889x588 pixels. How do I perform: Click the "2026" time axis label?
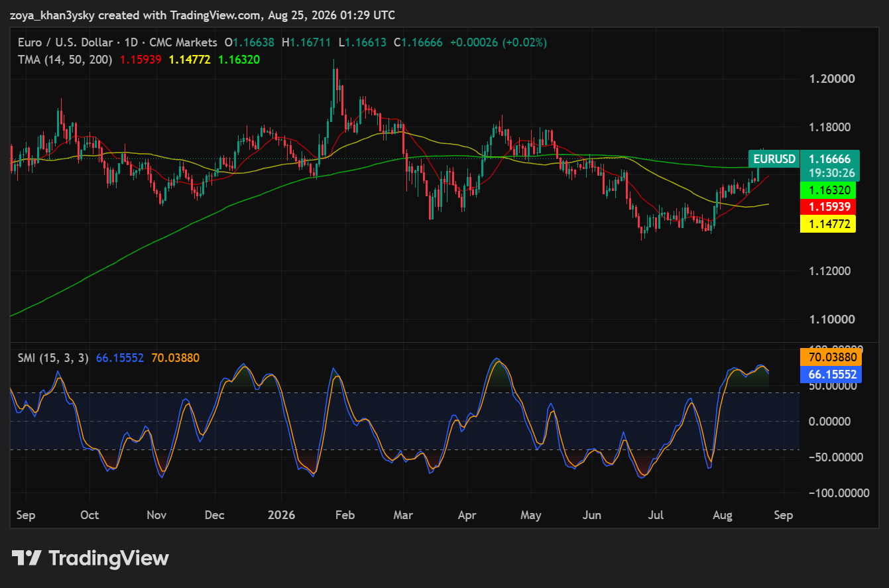coord(281,515)
